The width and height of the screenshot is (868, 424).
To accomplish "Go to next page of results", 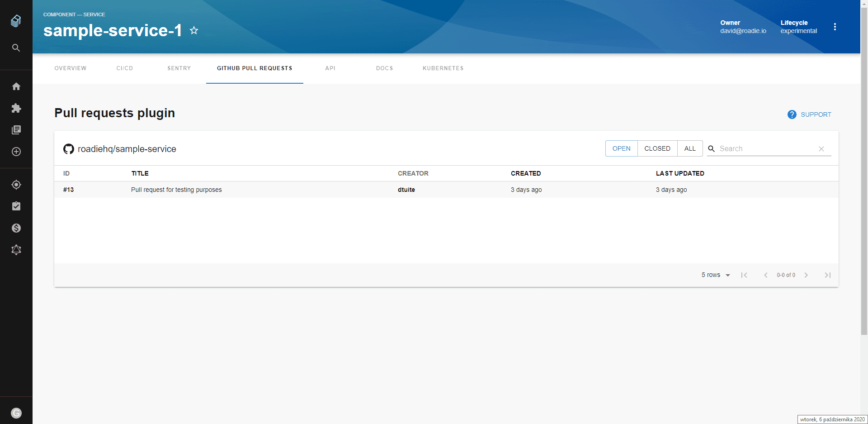I will (x=806, y=275).
